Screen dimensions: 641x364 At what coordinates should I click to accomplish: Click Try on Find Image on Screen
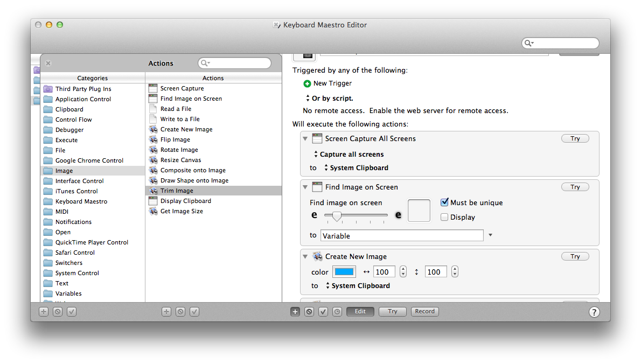(x=575, y=187)
